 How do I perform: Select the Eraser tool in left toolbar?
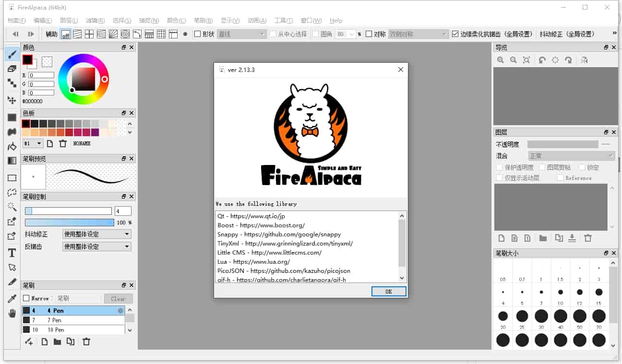tap(12, 69)
